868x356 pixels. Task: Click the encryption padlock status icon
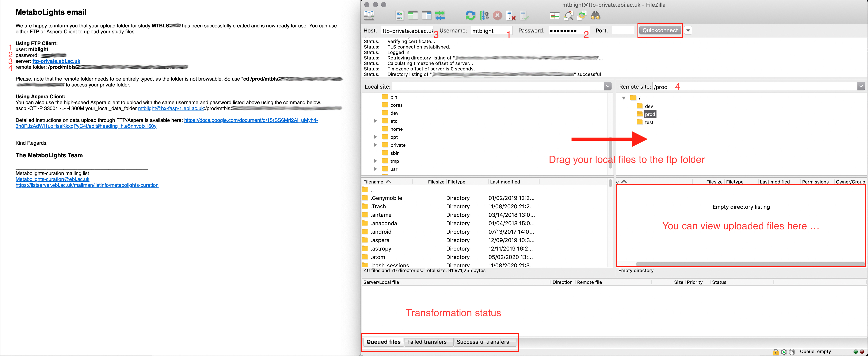click(775, 352)
